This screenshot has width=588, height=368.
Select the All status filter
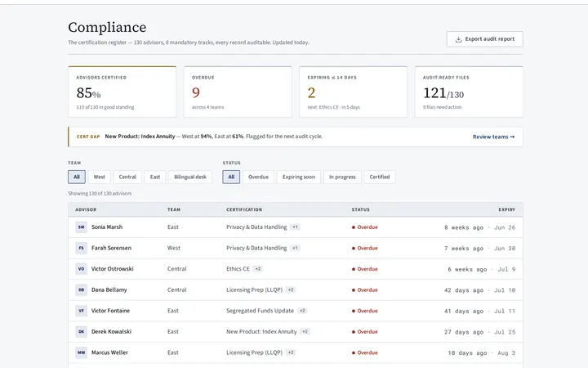pos(231,177)
